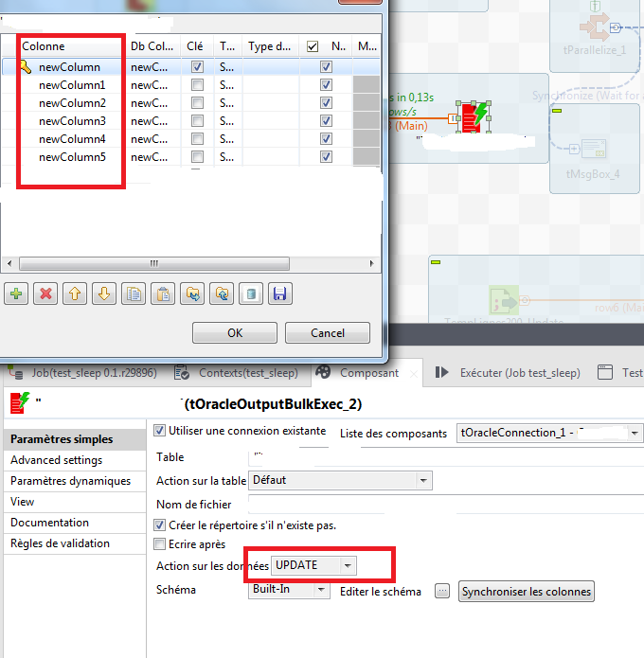Move column down with the down arrow icon
The image size is (644, 658).
(104, 293)
